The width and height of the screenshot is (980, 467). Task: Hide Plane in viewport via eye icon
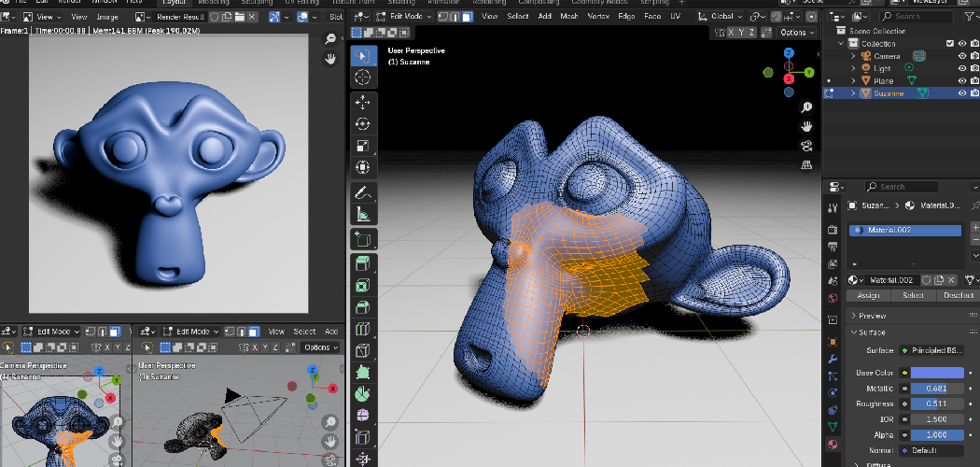coord(962,80)
